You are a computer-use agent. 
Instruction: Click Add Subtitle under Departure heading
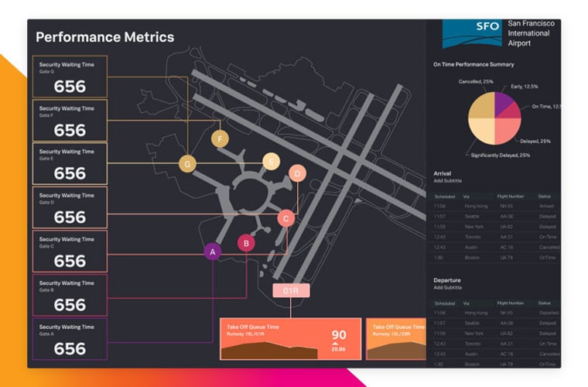coord(450,287)
